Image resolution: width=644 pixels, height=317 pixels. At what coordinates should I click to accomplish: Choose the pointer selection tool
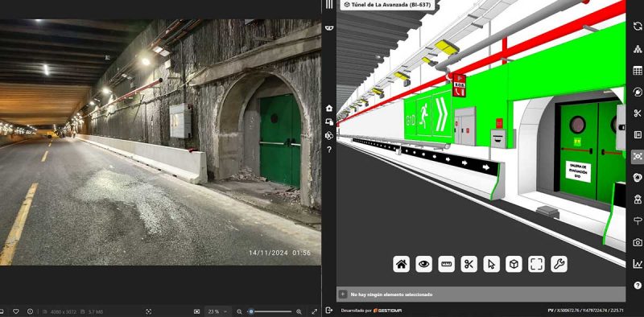tap(491, 264)
